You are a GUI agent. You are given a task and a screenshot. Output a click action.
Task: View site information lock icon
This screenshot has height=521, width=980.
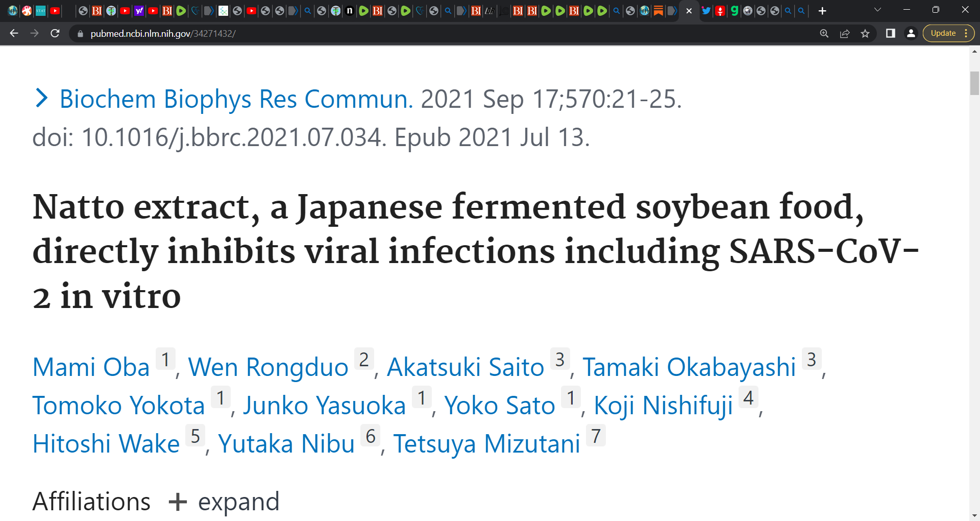[x=80, y=34]
